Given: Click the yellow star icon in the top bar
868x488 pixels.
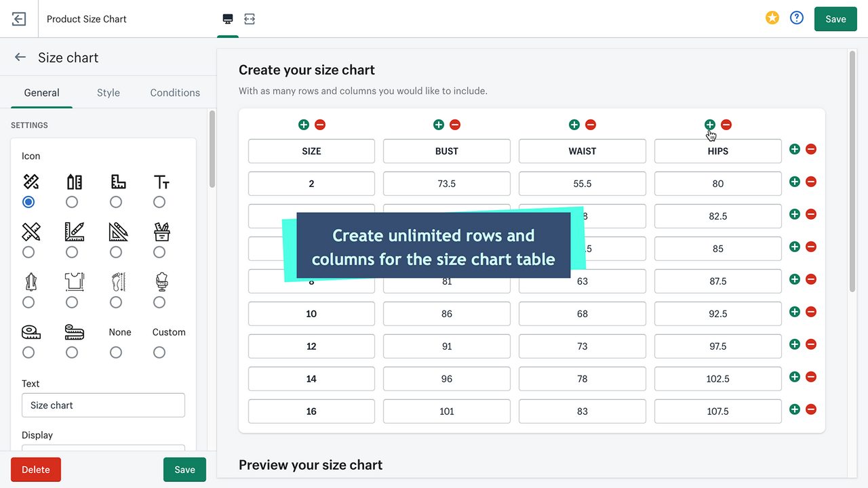Looking at the screenshot, I should click(772, 18).
